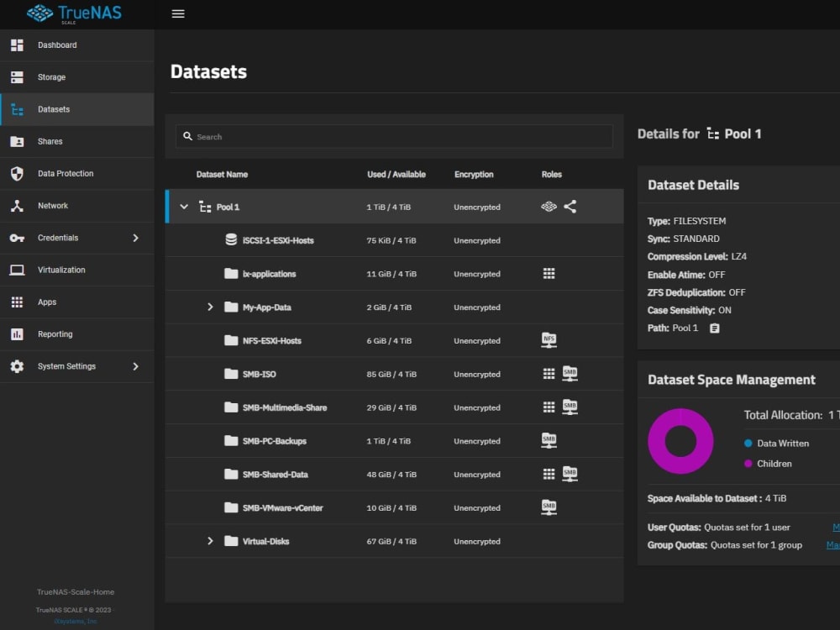Copy the Pool 1 path with clipboard icon
840x630 pixels.
pos(715,328)
